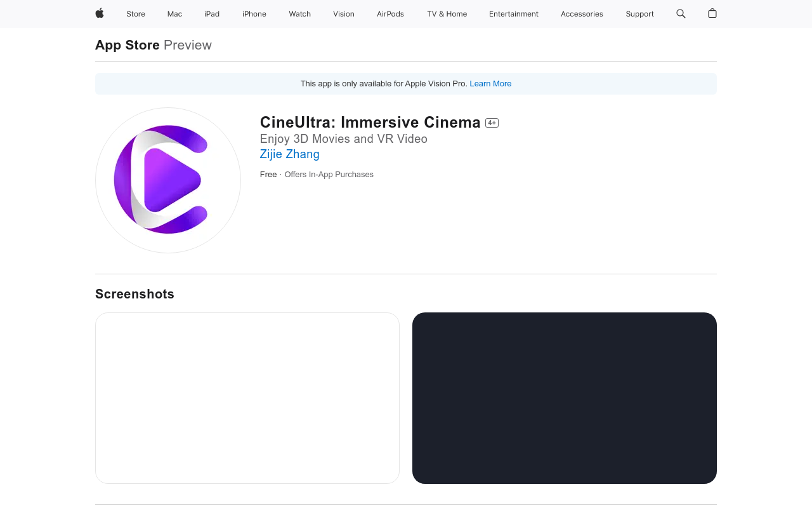The width and height of the screenshot is (812, 508).
Task: Open the Support menu item
Action: click(x=639, y=14)
